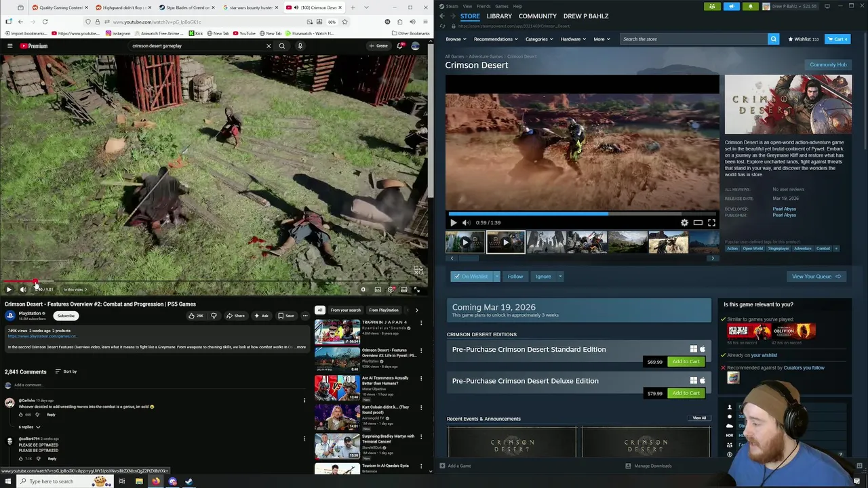The height and width of the screenshot is (488, 868).
Task: Select 'From your search' chip
Action: click(x=346, y=310)
